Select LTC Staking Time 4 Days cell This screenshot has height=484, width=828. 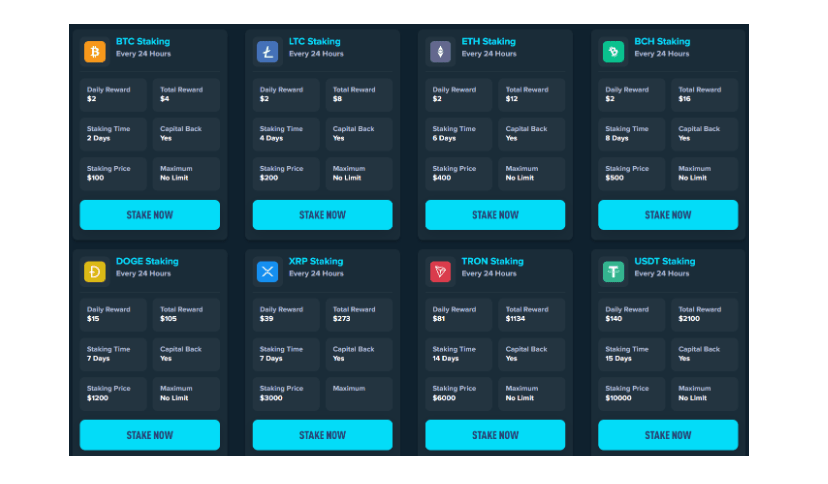(x=286, y=134)
